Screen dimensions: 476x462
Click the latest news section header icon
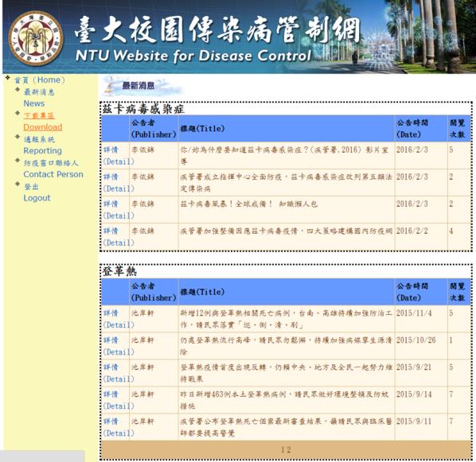(142, 86)
